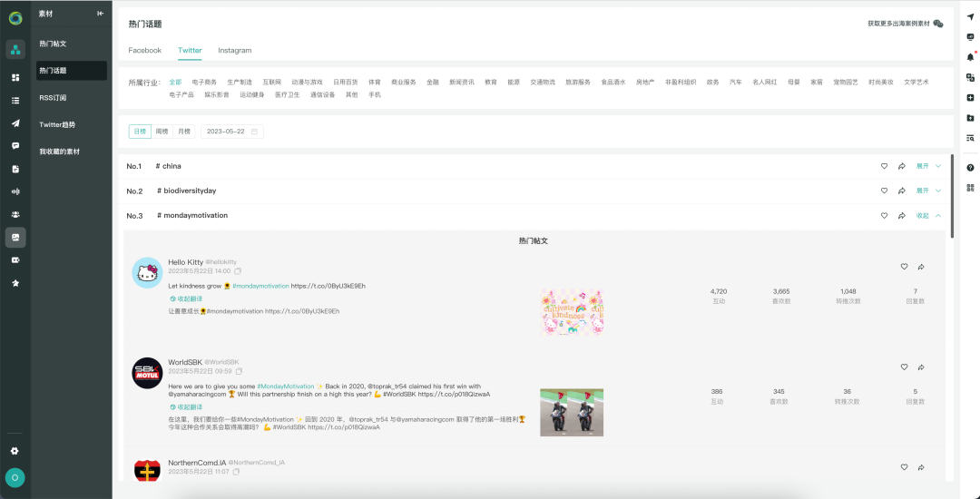Copy icon next to Hello Kitty post date
The image size is (980, 499).
238,271
